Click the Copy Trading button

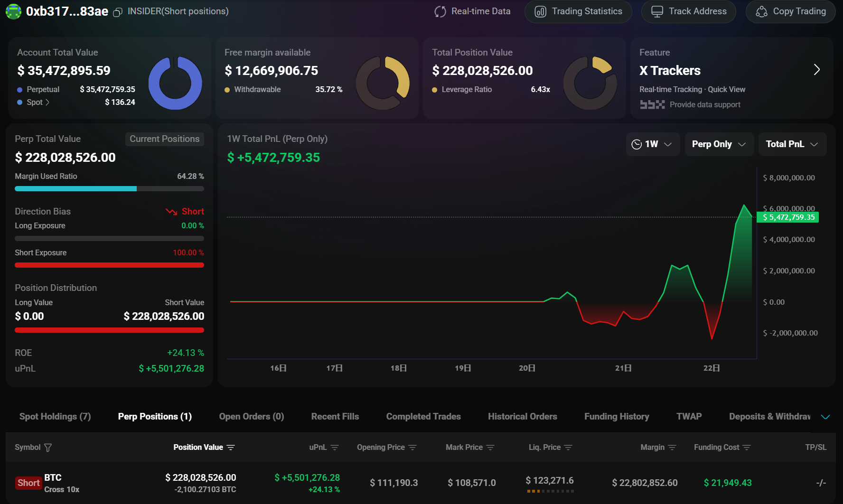[791, 11]
